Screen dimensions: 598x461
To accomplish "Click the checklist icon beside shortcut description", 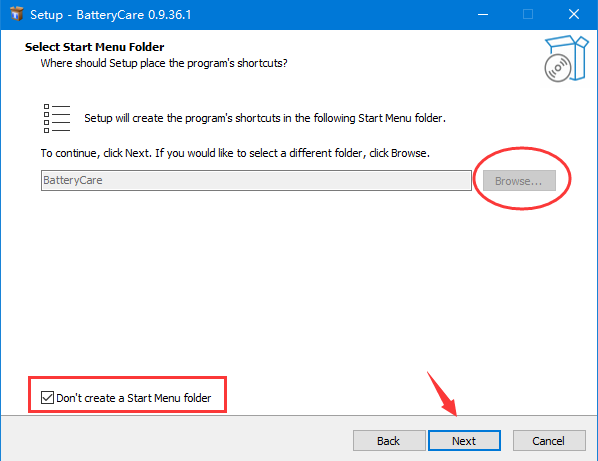I will click(57, 118).
